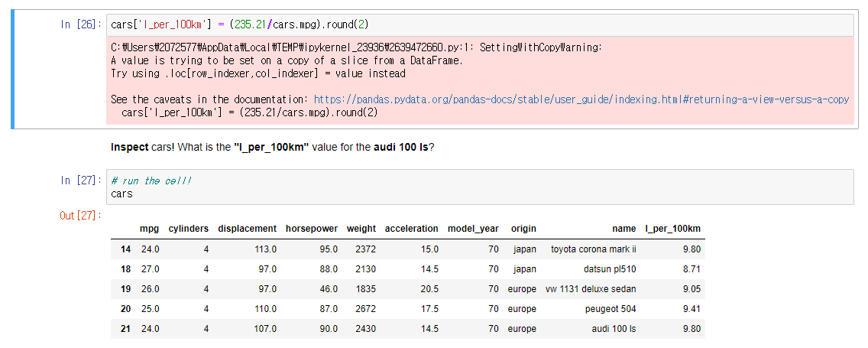The height and width of the screenshot is (348, 868).
Task: Click the Out[27] output prompt
Action: click(x=81, y=216)
